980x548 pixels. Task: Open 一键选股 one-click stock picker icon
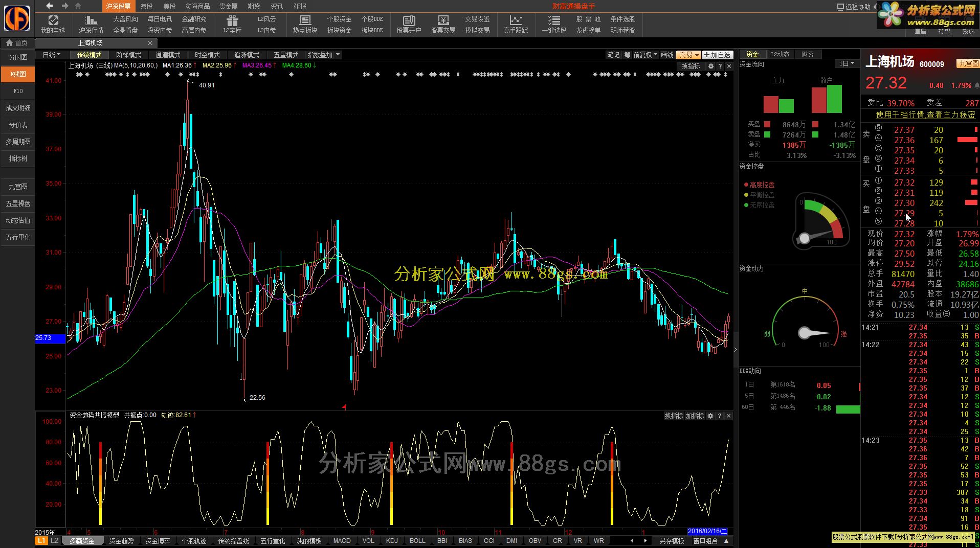554,24
